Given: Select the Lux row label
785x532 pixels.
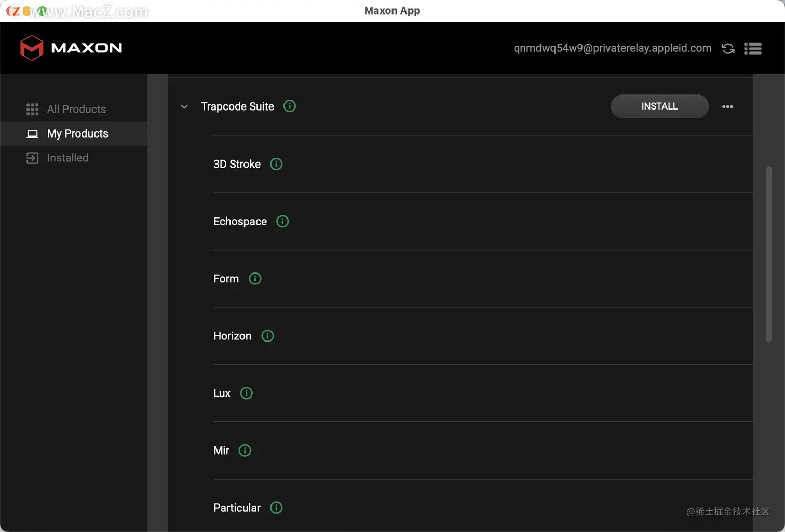Looking at the screenshot, I should 222,393.
